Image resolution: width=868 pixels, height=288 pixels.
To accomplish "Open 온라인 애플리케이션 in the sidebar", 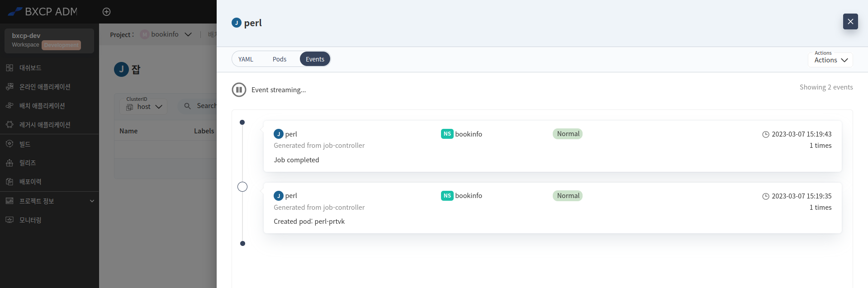I will click(x=49, y=87).
